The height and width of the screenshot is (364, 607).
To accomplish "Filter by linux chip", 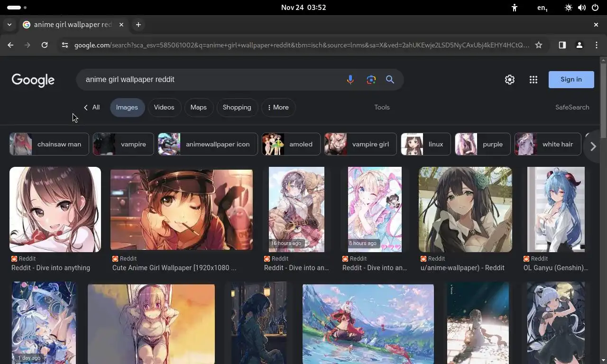I will 426,144.
